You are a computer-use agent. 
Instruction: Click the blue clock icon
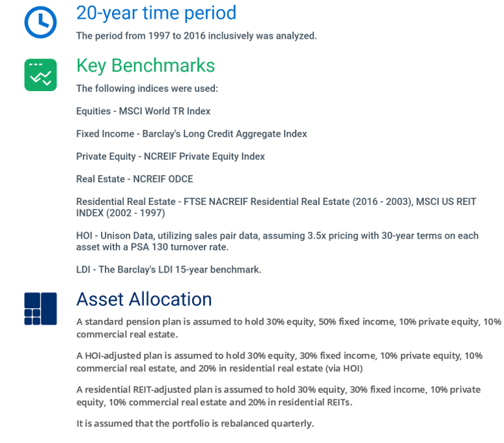pos(40,22)
